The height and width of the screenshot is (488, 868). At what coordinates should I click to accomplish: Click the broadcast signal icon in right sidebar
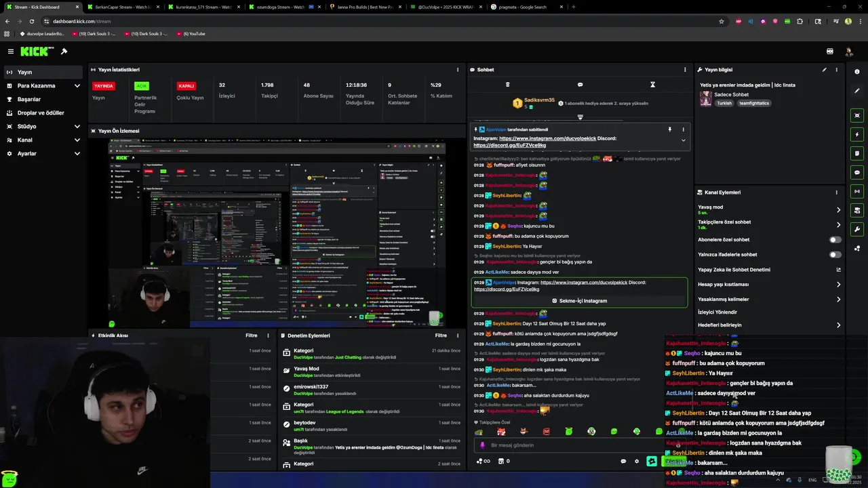click(857, 191)
